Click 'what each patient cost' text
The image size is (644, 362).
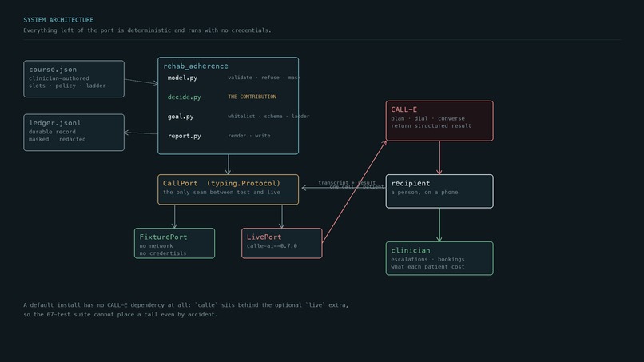coord(427,267)
